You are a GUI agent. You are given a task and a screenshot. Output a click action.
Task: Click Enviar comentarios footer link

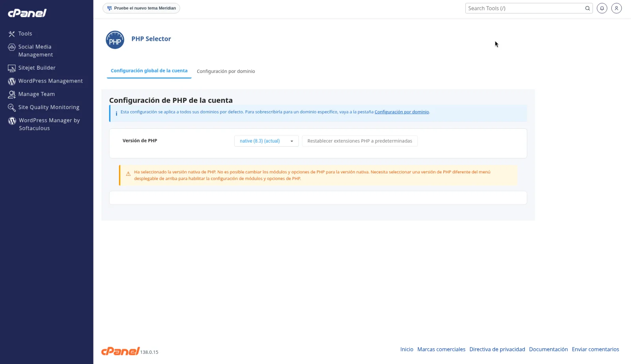click(596, 349)
